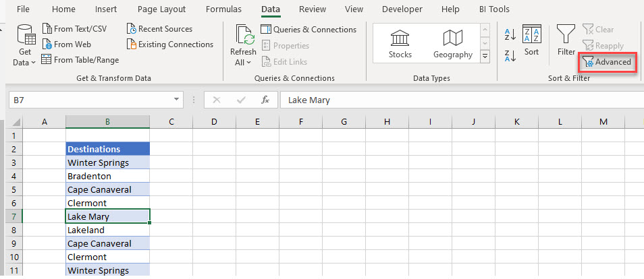Click the From Text/CSV import icon
The image size is (644, 279).
(x=47, y=29)
